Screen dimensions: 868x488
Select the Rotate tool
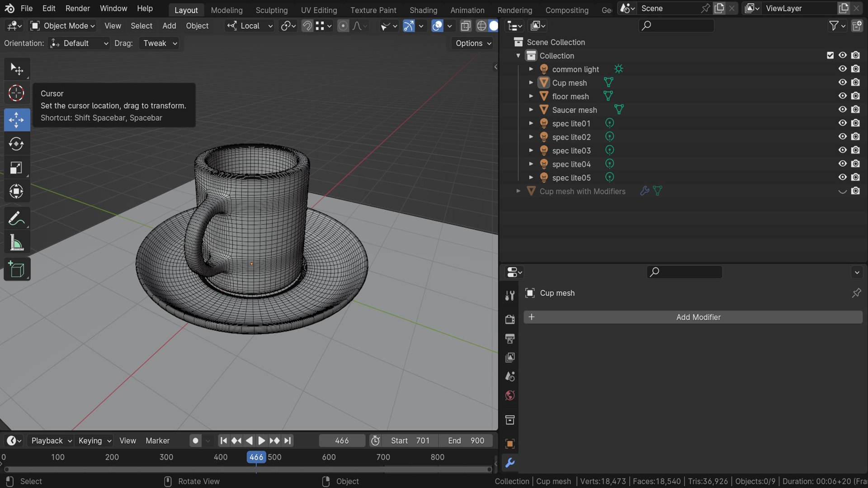click(17, 144)
